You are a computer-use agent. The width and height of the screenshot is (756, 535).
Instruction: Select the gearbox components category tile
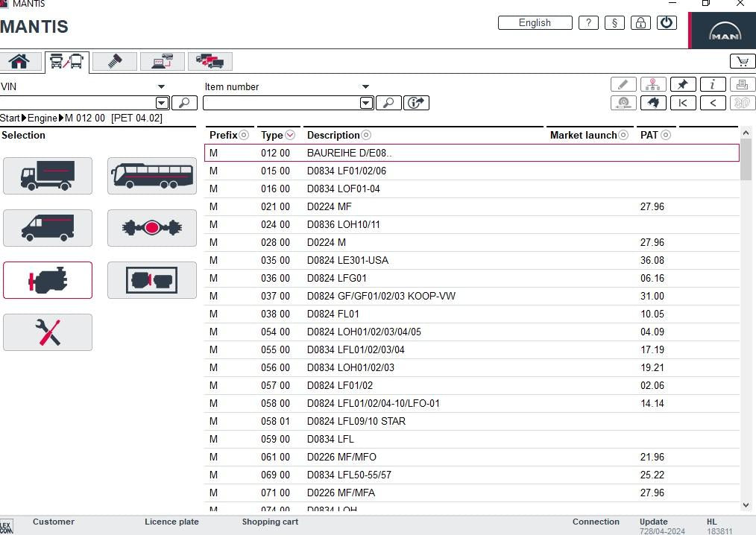(x=152, y=280)
